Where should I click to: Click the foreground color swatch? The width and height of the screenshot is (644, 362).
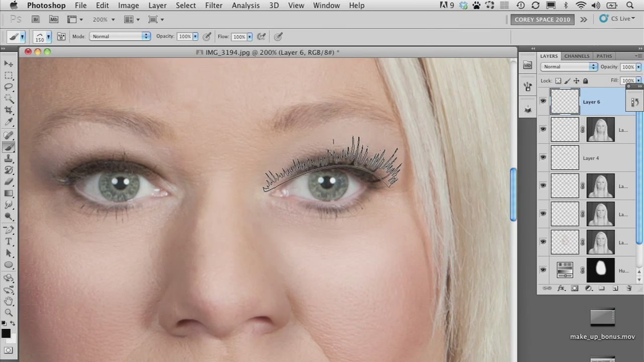pos(6,333)
